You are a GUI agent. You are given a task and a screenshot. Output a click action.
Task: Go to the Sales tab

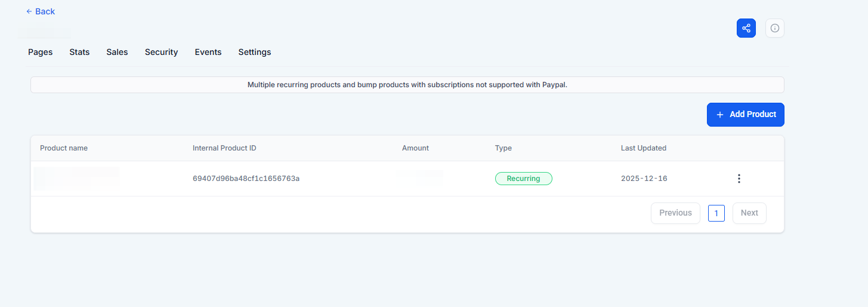click(117, 52)
